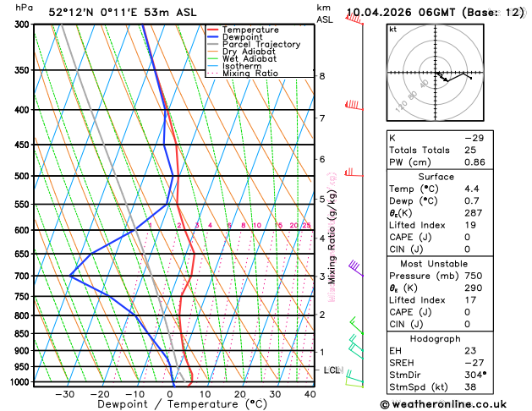Click the 400 pressure level label
Viewport: 532px width, 411px height.
click(24, 110)
